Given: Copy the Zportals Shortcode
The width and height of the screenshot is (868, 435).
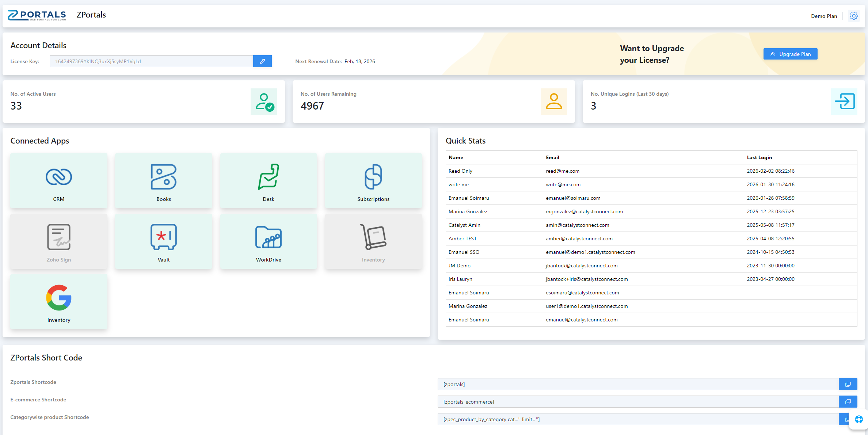Looking at the screenshot, I should [848, 384].
